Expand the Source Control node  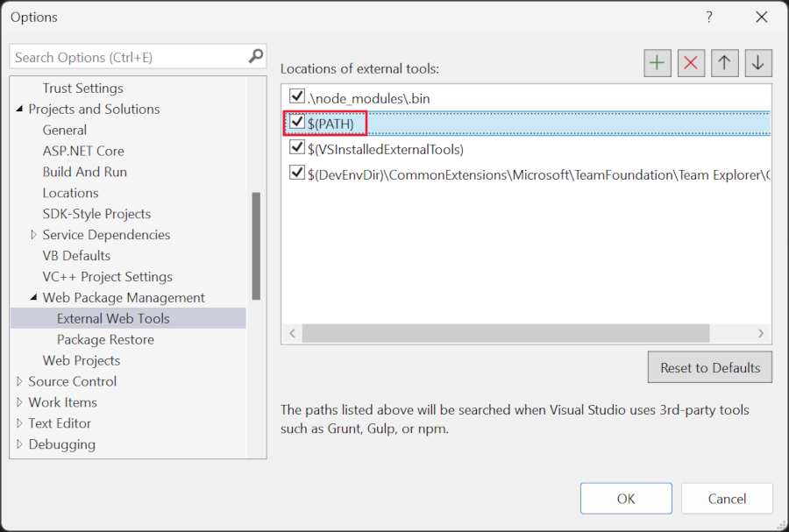point(19,381)
